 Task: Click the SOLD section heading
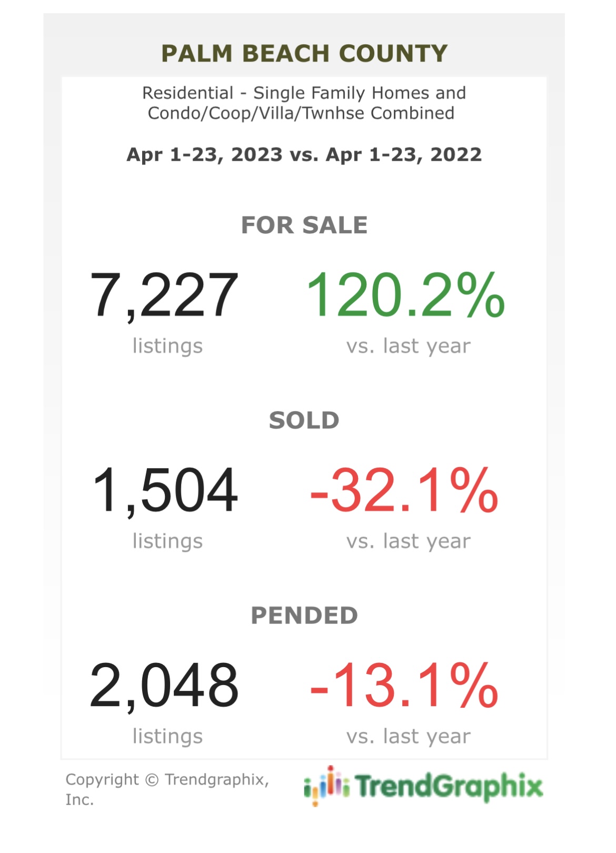point(304,420)
